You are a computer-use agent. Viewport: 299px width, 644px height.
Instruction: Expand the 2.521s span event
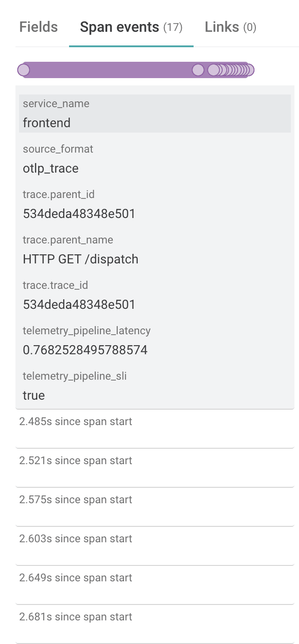click(154, 467)
